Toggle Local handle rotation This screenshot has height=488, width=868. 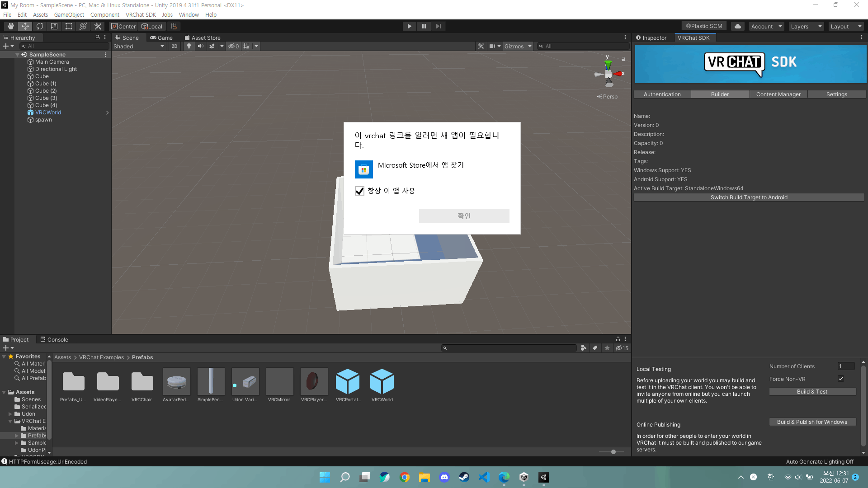152,26
